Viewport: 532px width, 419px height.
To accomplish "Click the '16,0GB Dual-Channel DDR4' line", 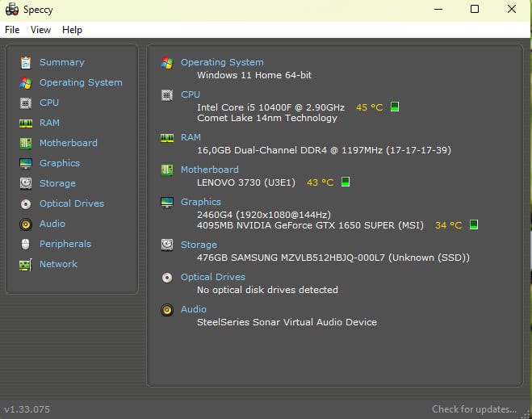I will click(324, 150).
